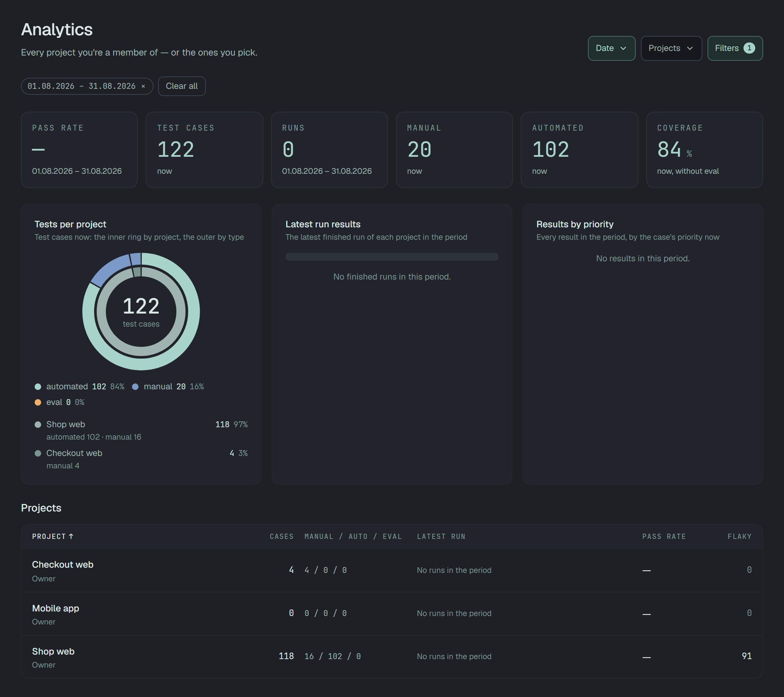Open the Filters button
This screenshot has height=697, width=784.
(735, 48)
